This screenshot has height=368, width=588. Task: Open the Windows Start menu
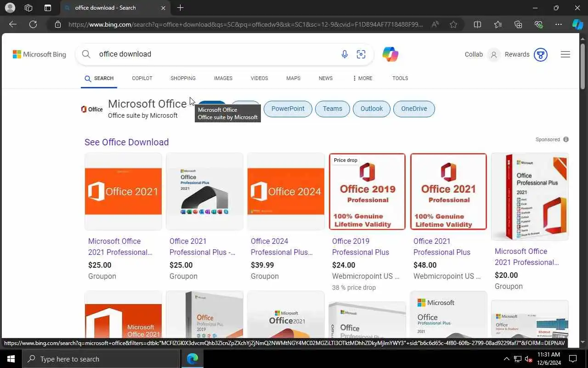pos(11,359)
